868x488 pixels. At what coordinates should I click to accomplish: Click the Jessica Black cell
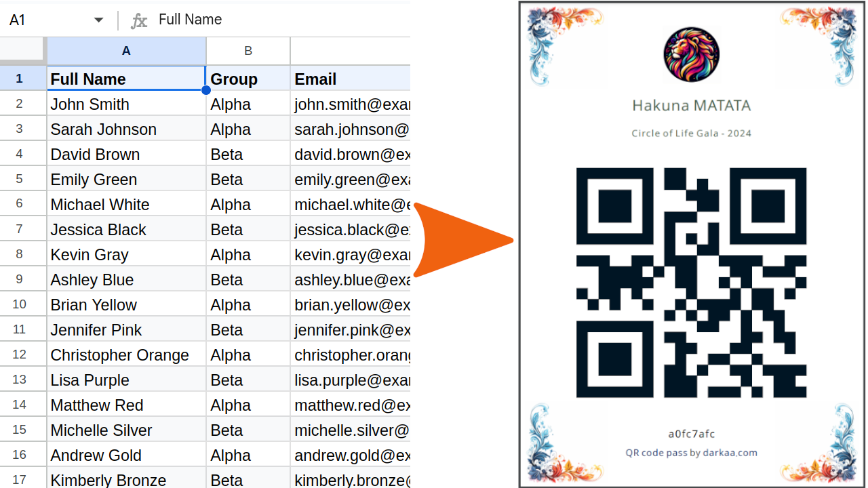(x=126, y=229)
